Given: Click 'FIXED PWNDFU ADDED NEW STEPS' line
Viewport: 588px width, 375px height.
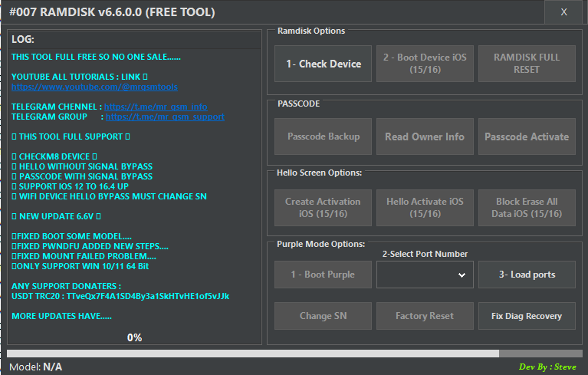Looking at the screenshot, I should 90,246.
